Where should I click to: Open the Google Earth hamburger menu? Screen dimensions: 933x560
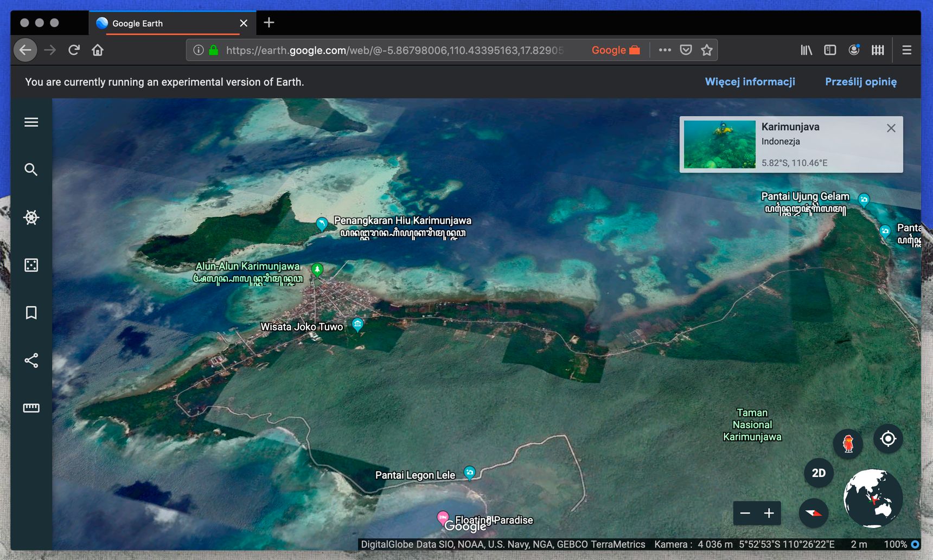[x=31, y=122]
